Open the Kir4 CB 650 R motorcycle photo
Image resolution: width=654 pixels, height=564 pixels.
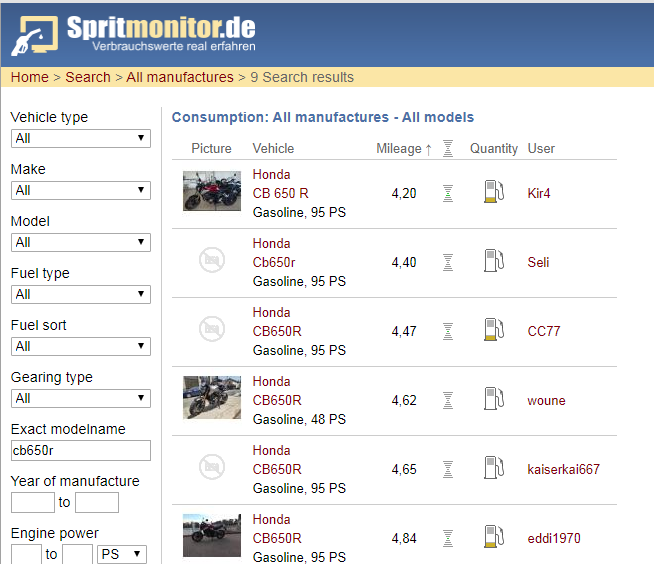pos(212,191)
